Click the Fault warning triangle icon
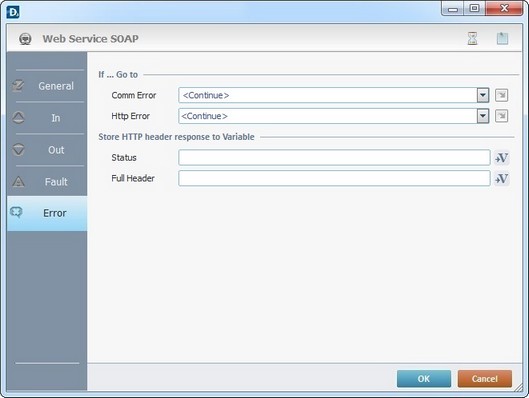The width and height of the screenshot is (529, 398). [18, 181]
